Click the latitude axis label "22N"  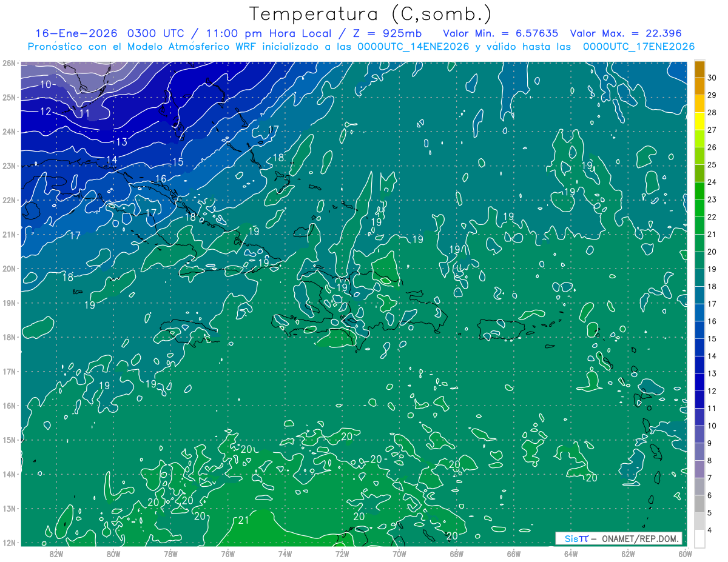[x=8, y=200]
